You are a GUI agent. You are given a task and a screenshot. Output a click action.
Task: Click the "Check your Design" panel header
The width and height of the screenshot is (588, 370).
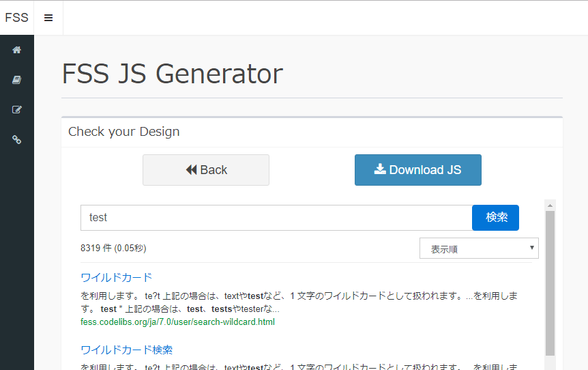pos(124,132)
